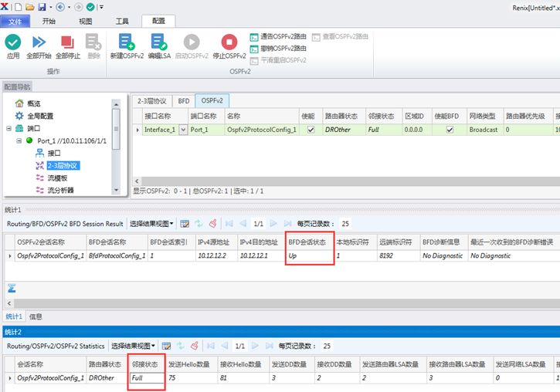Image resolution: width=560 pixels, height=392 pixels.
Task: Click the back arrow icon in title bar
Action: 60,7
